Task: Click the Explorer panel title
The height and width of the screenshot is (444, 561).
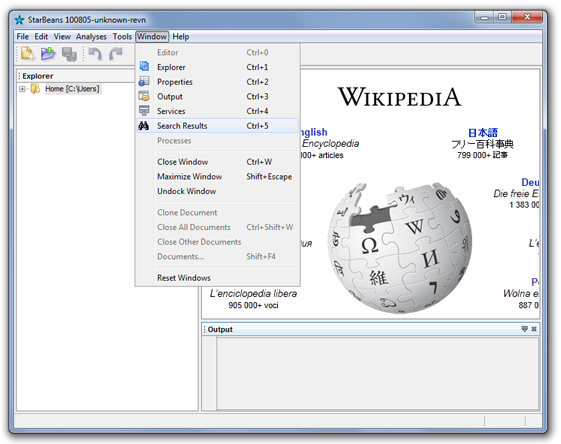Action: (38, 76)
